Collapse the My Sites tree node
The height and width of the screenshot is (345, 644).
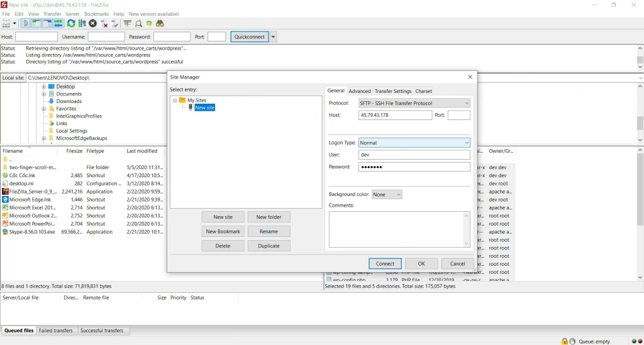(175, 100)
